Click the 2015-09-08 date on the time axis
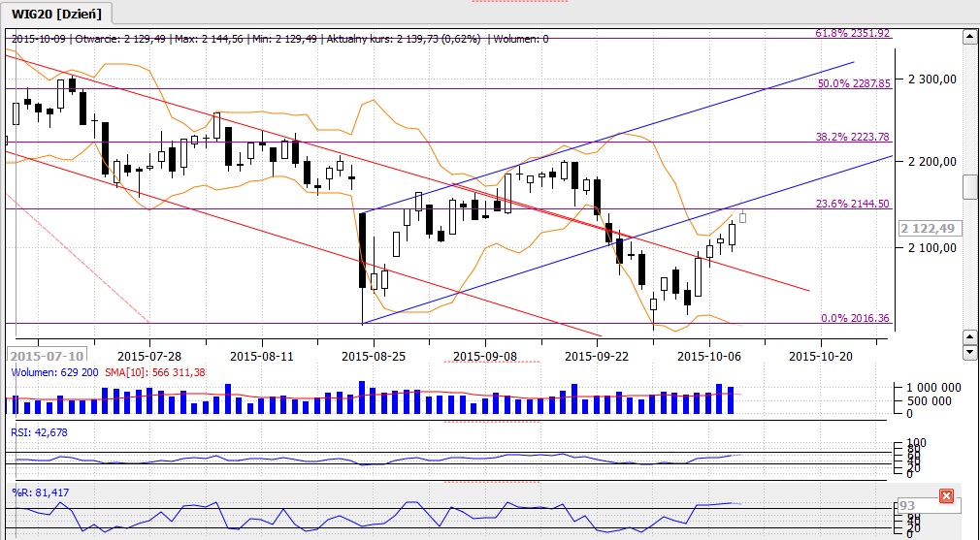Image resolution: width=980 pixels, height=540 pixels. [x=485, y=357]
